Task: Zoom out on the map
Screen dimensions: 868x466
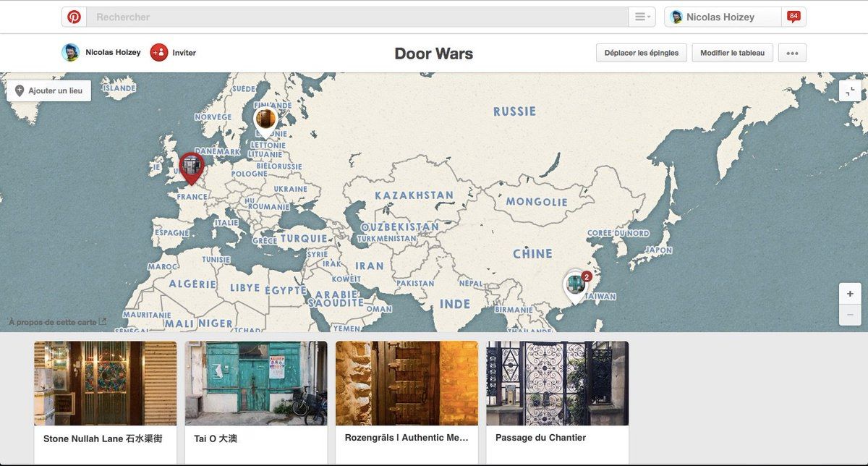Action: click(x=850, y=315)
